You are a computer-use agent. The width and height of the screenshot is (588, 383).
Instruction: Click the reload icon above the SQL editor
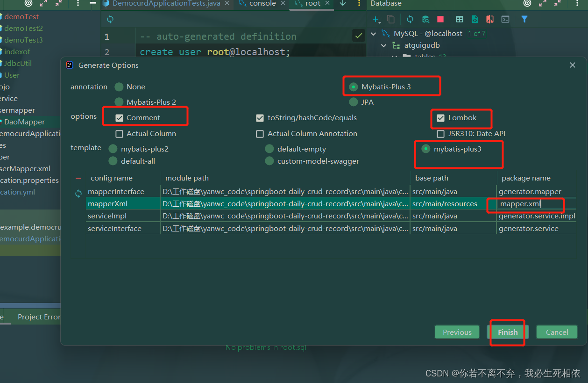110,19
